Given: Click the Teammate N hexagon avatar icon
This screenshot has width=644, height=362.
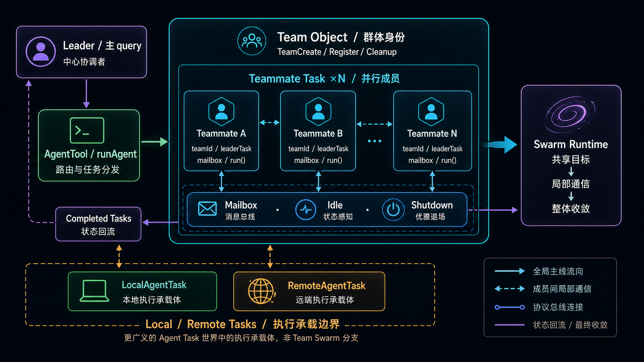Looking at the screenshot, I should coord(431,112).
